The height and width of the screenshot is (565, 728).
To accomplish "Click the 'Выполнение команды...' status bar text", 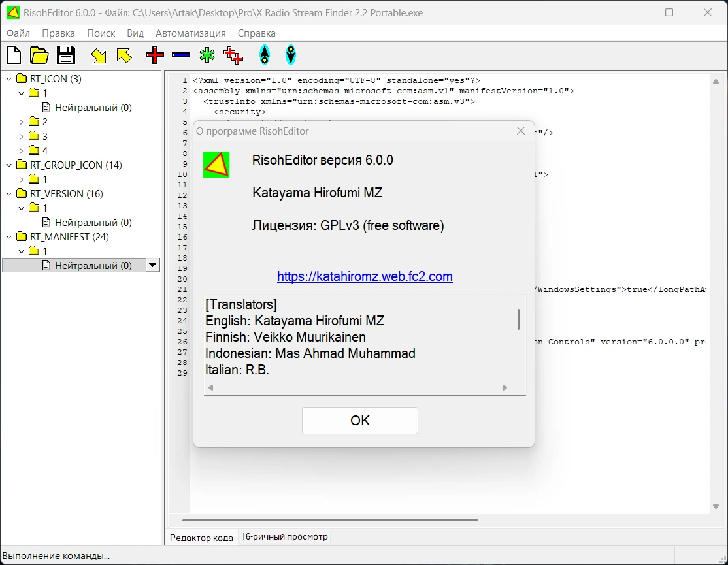I will (56, 556).
